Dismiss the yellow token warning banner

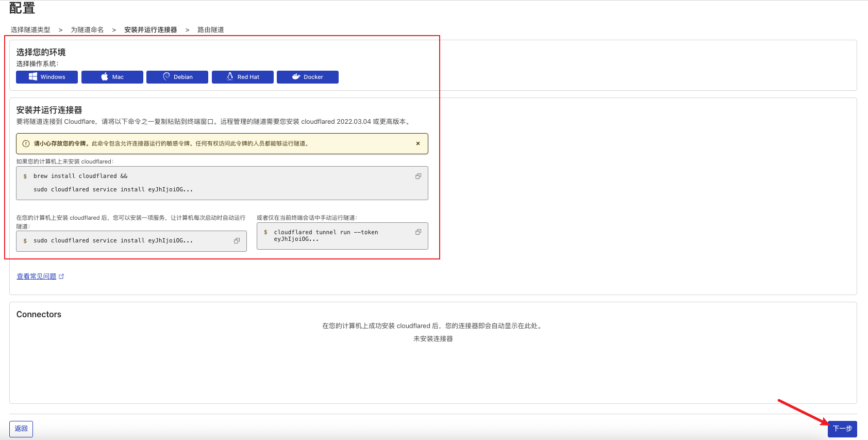click(418, 143)
